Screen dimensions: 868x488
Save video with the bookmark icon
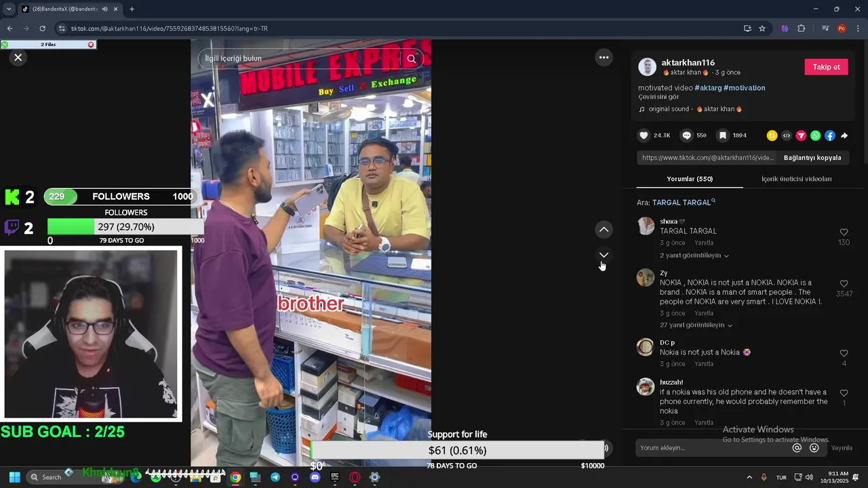[723, 136]
